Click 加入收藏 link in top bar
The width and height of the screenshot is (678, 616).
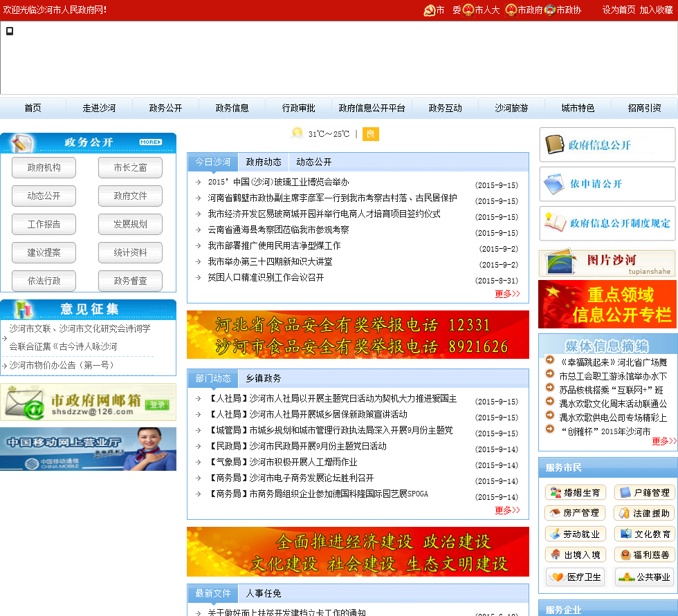(x=656, y=10)
